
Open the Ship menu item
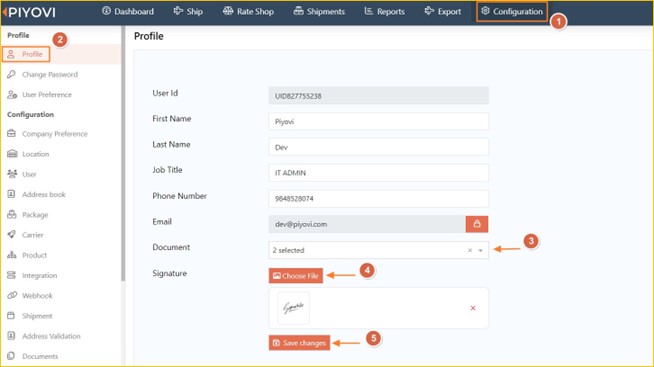pyautogui.click(x=188, y=11)
